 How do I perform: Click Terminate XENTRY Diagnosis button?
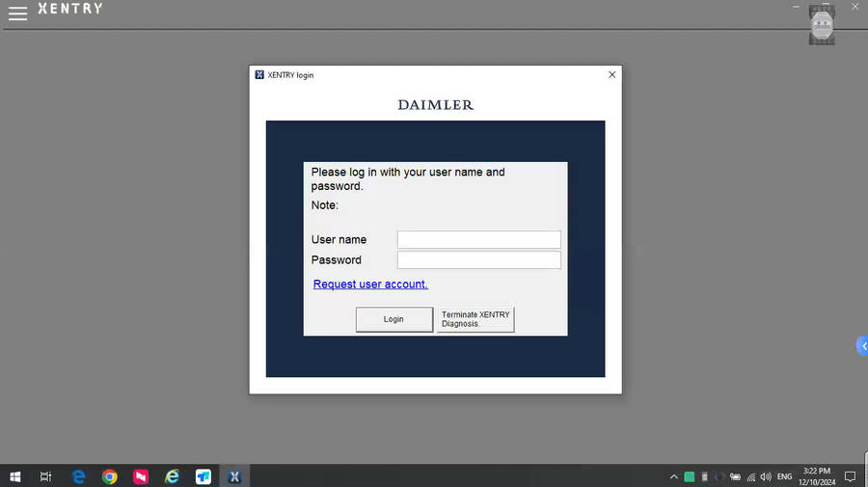475,319
